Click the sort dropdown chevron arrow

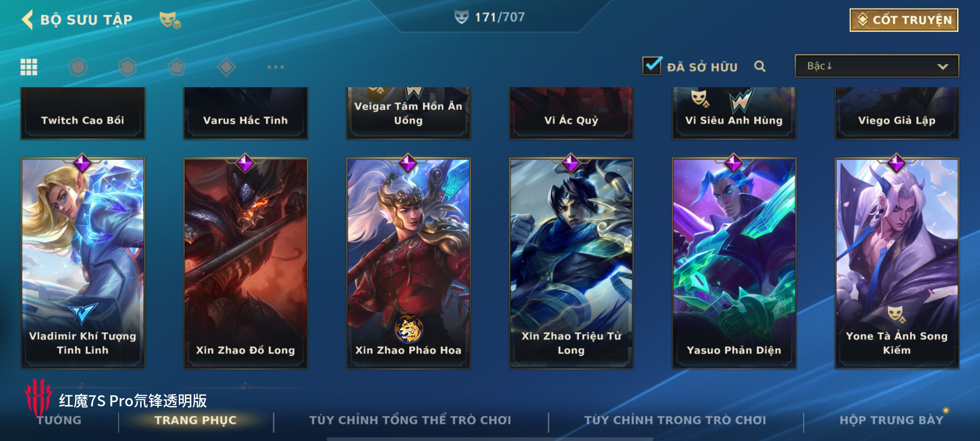942,67
